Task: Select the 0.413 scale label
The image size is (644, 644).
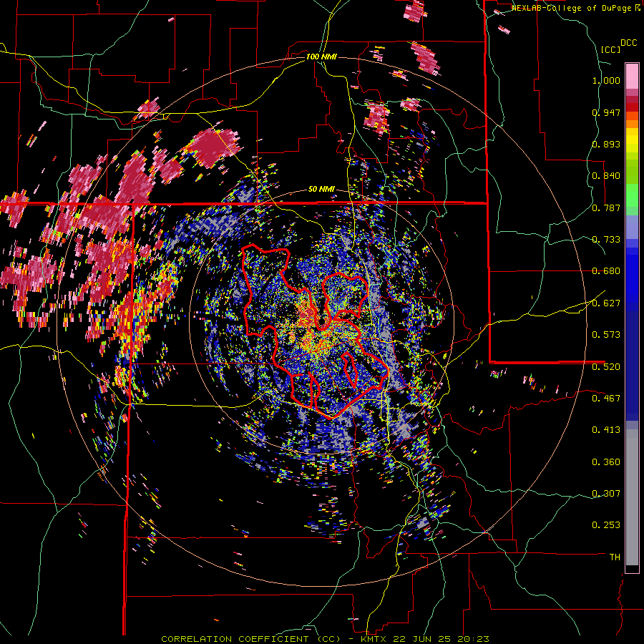Action: tap(606, 429)
